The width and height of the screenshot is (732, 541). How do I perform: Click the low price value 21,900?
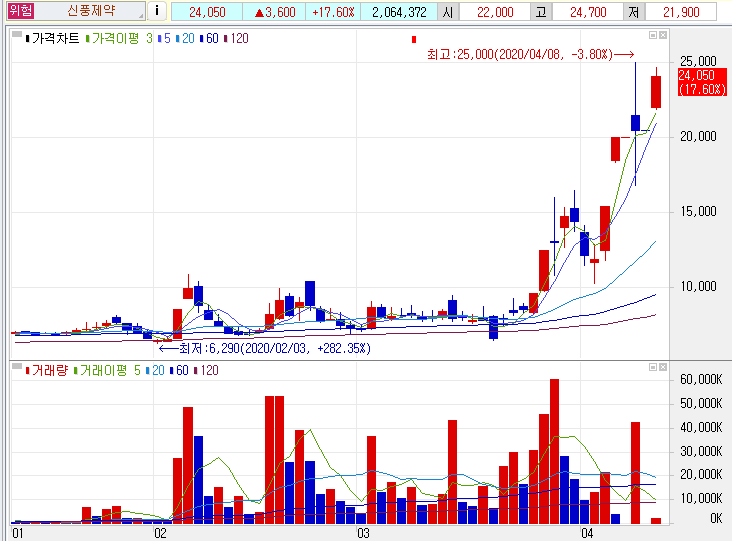pyautogui.click(x=681, y=12)
